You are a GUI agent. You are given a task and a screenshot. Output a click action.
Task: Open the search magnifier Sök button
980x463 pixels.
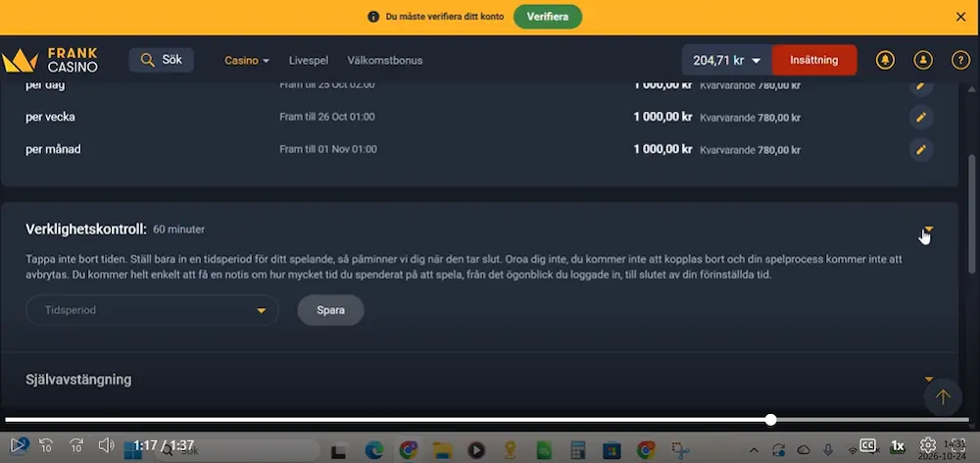pos(162,60)
